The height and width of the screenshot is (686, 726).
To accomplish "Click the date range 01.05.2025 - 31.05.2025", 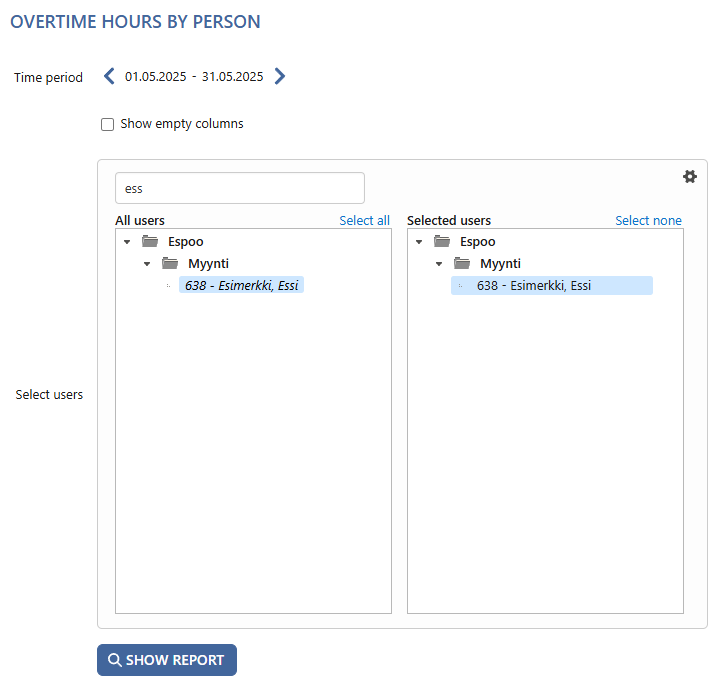I will tap(194, 76).
